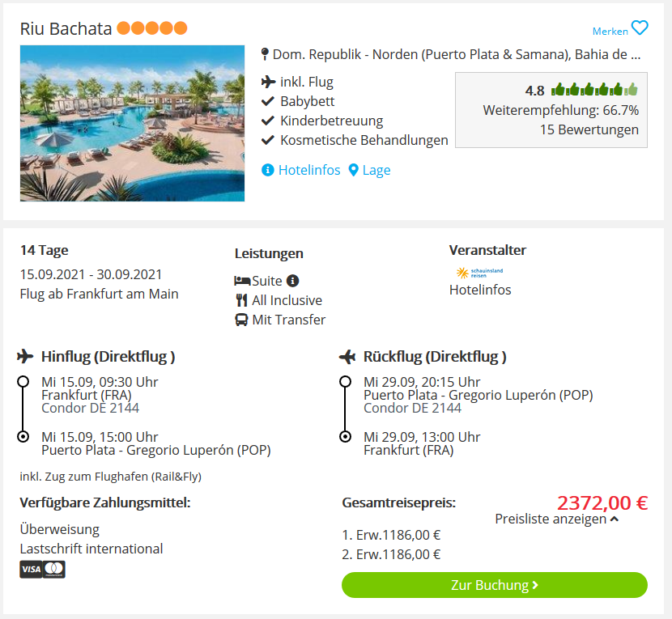Click the bed icon beside Suite
Image resolution: width=672 pixels, height=619 pixels.
click(241, 281)
